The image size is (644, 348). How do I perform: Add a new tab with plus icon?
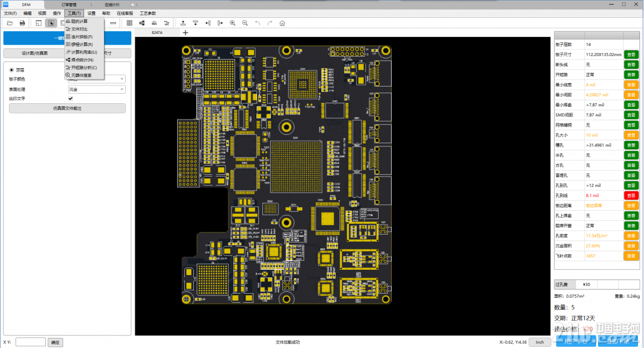pyautogui.click(x=185, y=32)
